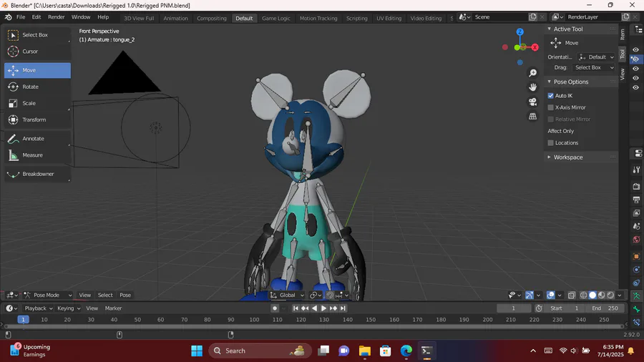Viewport: 644px width, 362px height.
Task: Open the Output properties printer icon
Action: 636,200
